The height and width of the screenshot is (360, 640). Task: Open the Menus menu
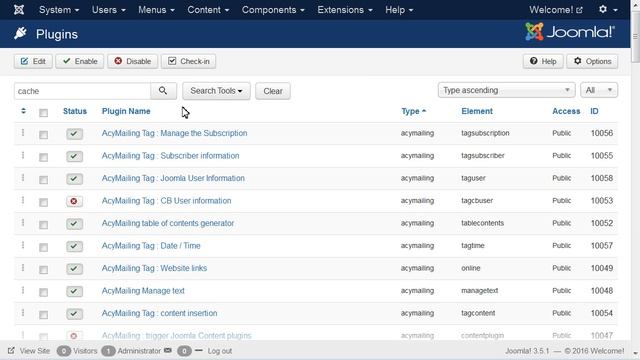[156, 9]
